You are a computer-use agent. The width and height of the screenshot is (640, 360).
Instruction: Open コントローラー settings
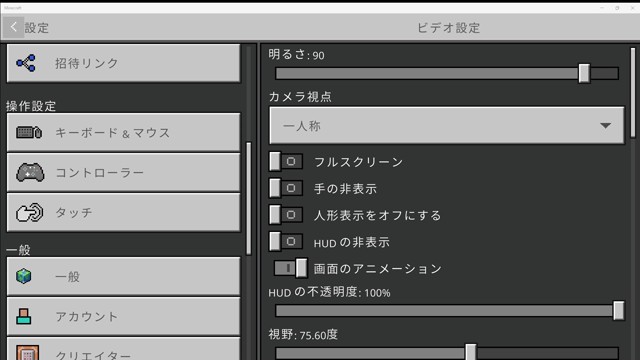click(x=123, y=172)
